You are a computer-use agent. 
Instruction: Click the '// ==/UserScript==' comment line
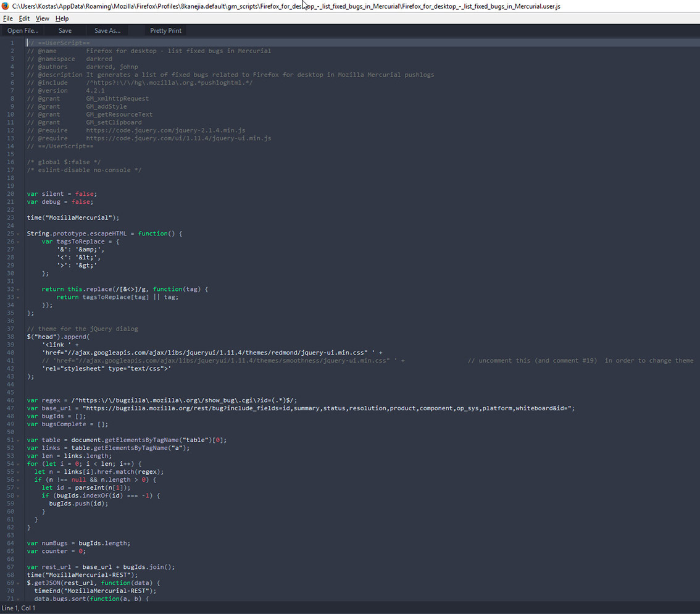[x=60, y=146]
